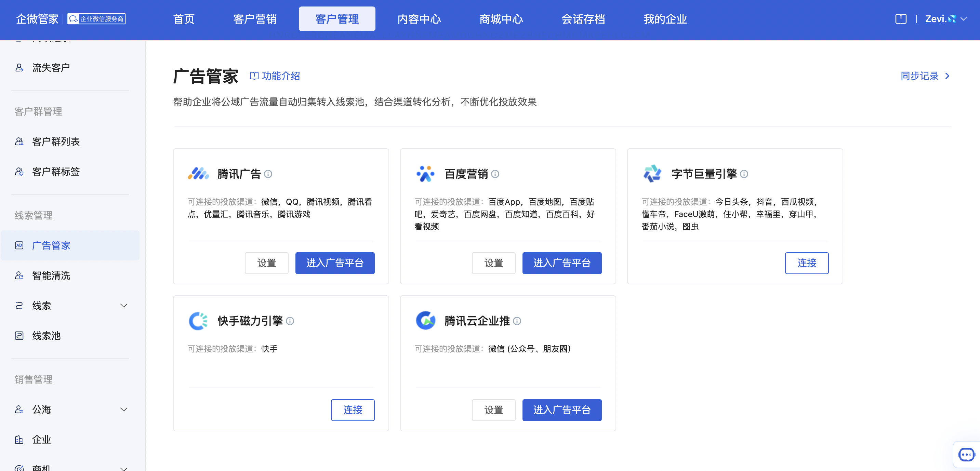Viewport: 980px width, 471px height.
Task: Expand the 线索 sidebar submenu chevron
Action: tap(124, 306)
